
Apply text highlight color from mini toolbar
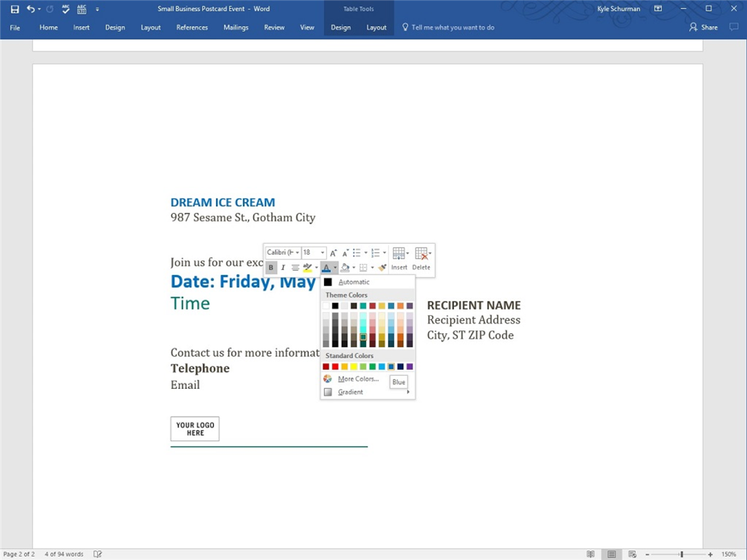click(308, 267)
